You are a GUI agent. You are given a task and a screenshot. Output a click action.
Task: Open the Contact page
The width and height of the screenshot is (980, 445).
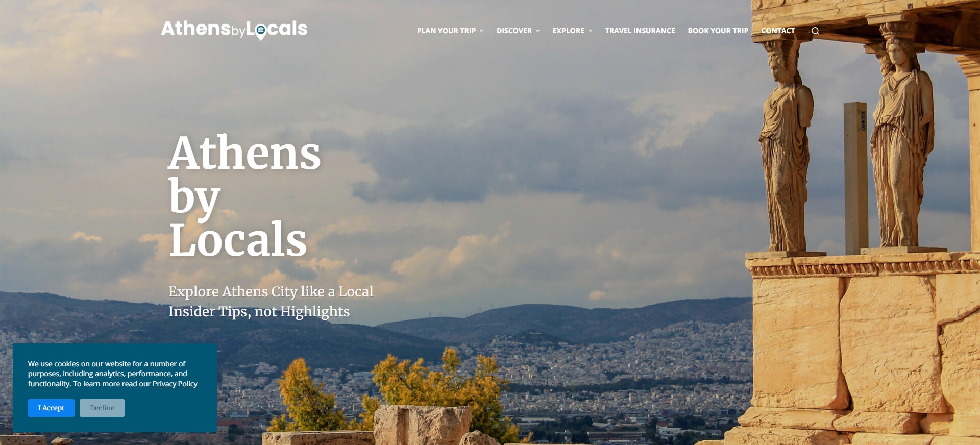point(778,31)
